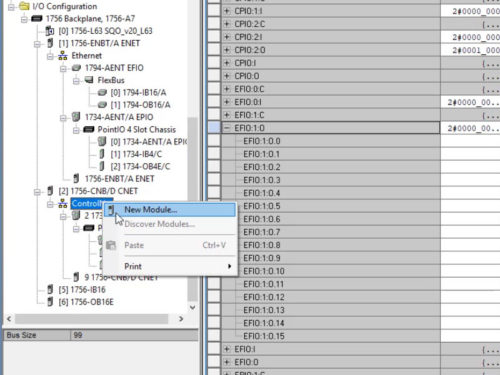Expand the EFIO:0:C tag
Screen dimensions: 500x375
pos(227,89)
